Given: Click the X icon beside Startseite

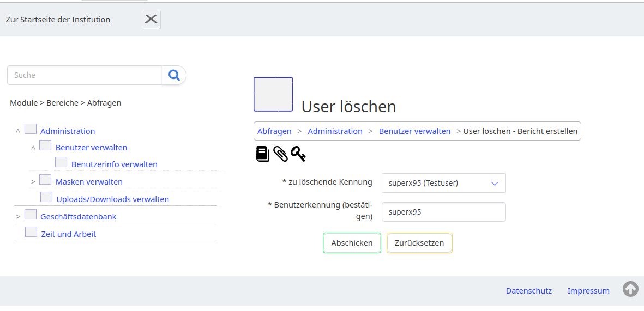Looking at the screenshot, I should [x=151, y=20].
